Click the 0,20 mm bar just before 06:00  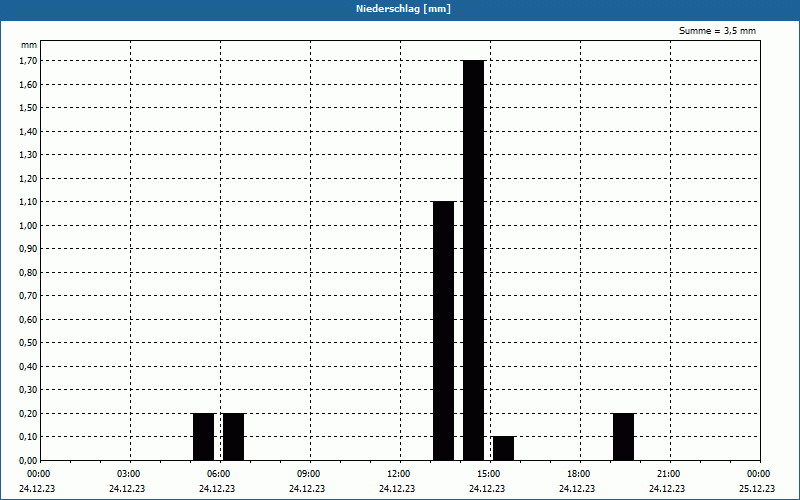[204, 437]
